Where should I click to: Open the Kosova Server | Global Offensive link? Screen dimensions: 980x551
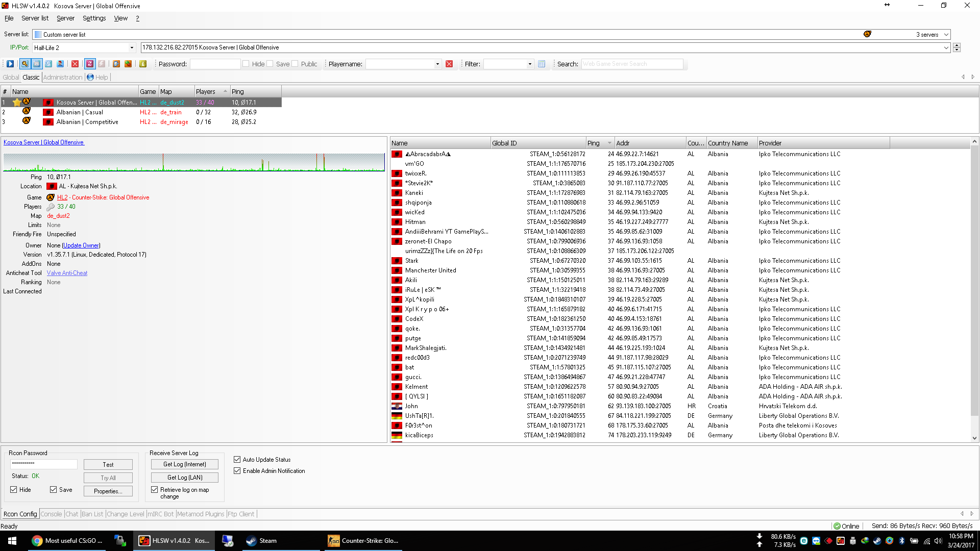(x=43, y=142)
